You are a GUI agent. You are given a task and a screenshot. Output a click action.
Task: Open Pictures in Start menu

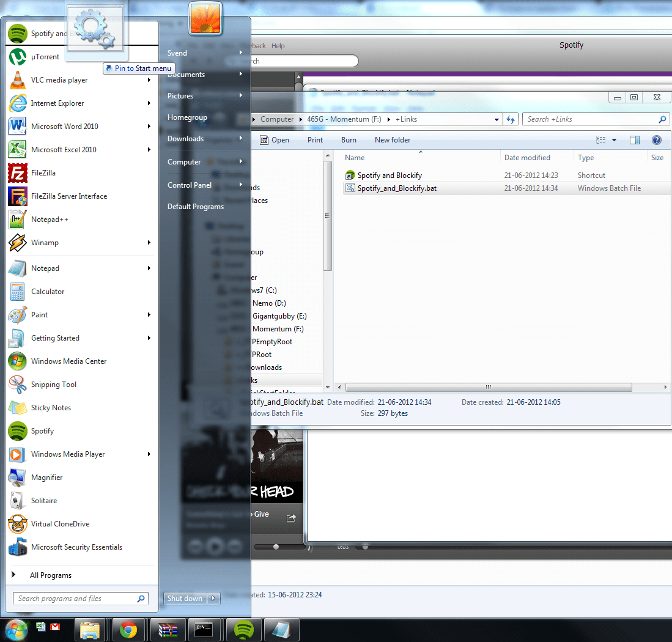[x=204, y=96]
